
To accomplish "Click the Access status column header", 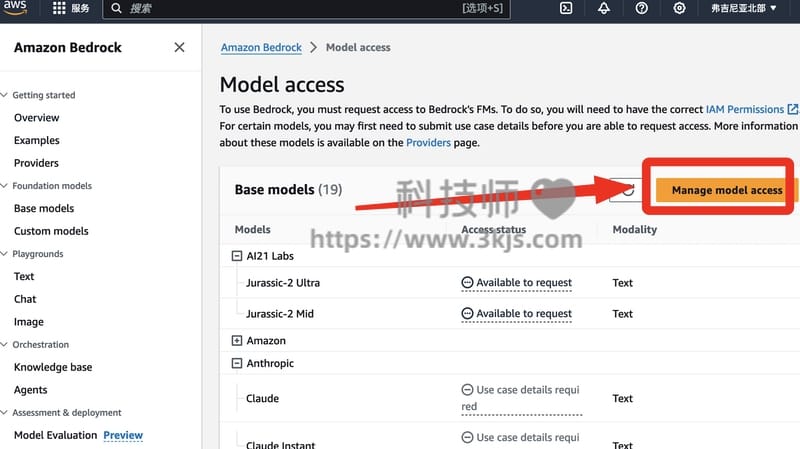I will 493,230.
